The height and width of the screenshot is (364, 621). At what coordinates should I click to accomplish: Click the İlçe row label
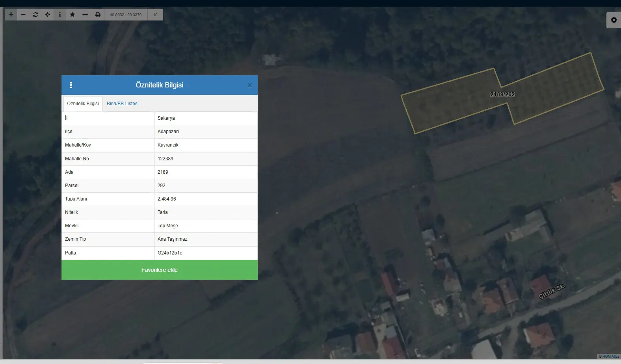[x=69, y=132]
